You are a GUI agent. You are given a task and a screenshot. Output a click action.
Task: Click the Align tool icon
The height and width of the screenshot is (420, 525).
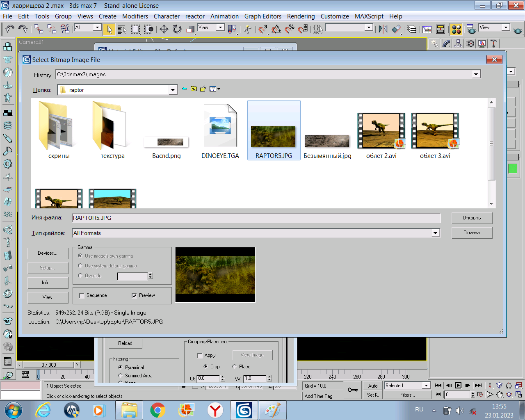396,29
